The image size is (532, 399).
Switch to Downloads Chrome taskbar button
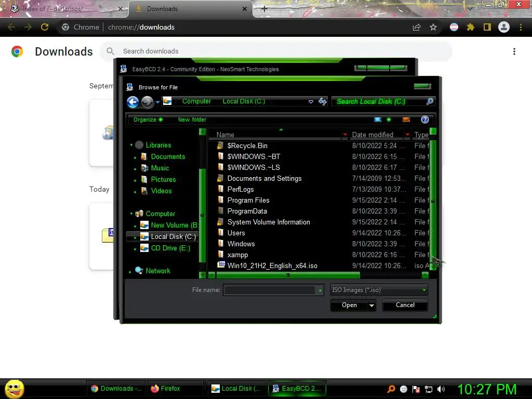117,389
